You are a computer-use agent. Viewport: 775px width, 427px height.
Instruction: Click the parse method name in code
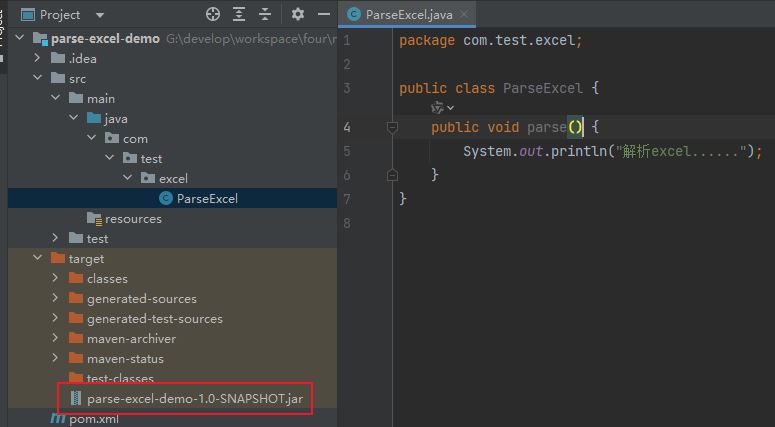tap(547, 128)
